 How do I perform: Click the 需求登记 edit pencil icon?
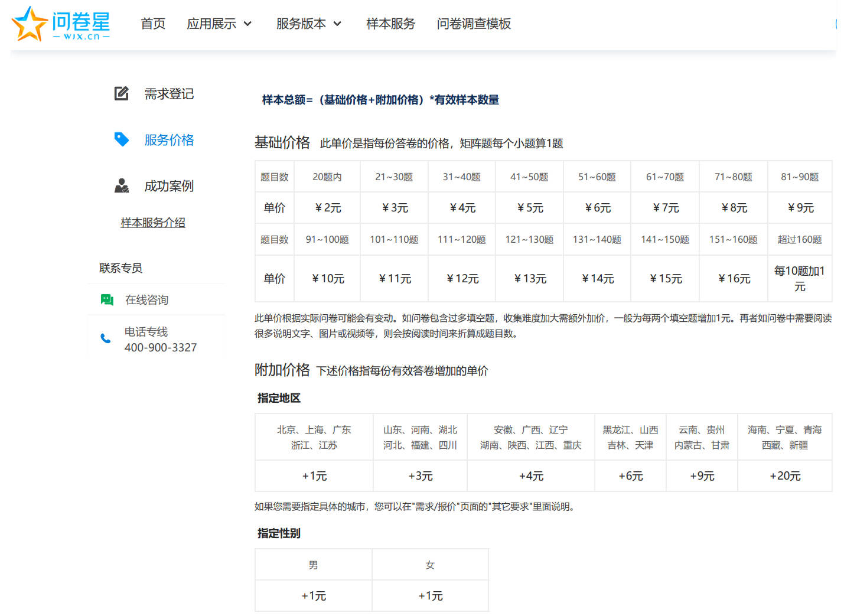tap(121, 93)
